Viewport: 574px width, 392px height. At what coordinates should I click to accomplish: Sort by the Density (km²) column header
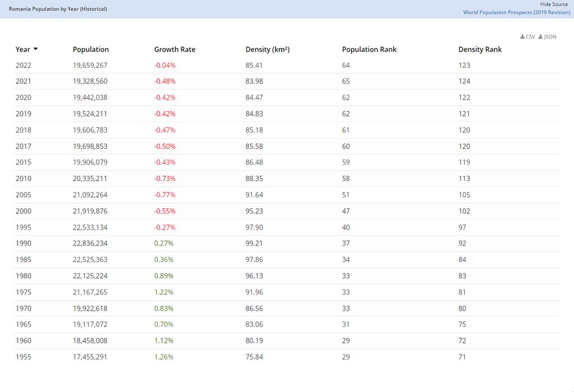tap(267, 49)
